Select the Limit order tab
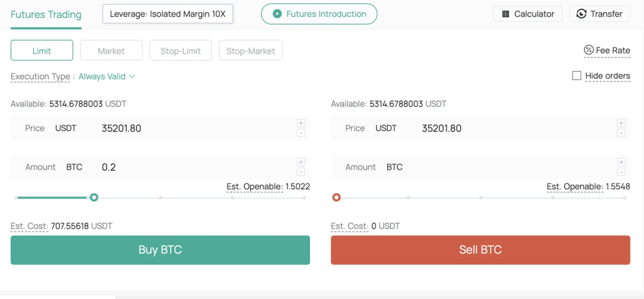The width and height of the screenshot is (644, 299). click(42, 51)
